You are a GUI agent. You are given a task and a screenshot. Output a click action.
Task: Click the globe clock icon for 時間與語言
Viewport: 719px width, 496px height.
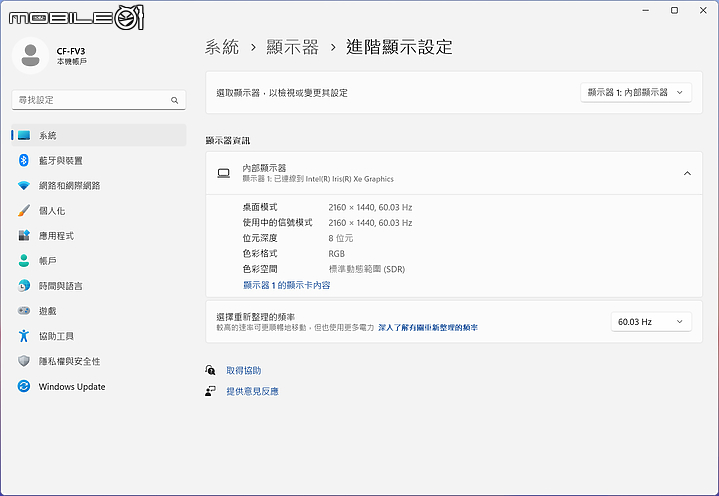click(24, 286)
